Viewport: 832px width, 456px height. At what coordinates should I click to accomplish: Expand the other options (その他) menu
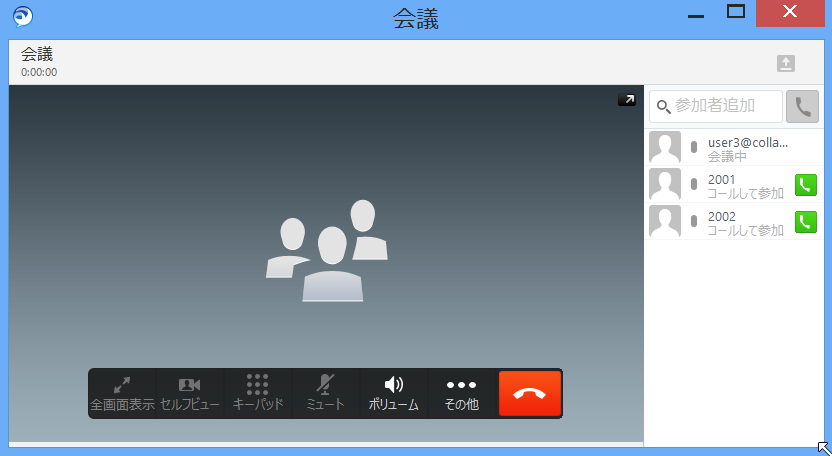[x=461, y=393]
